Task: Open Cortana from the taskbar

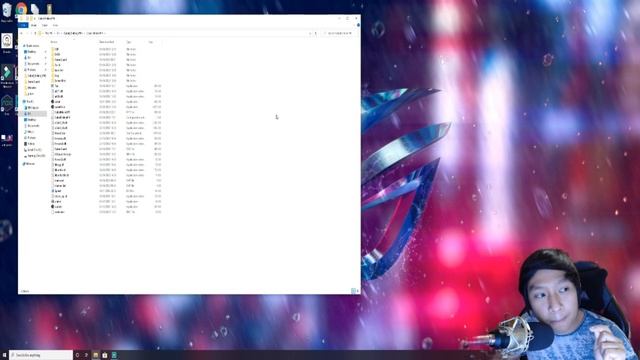Action: click(x=77, y=355)
